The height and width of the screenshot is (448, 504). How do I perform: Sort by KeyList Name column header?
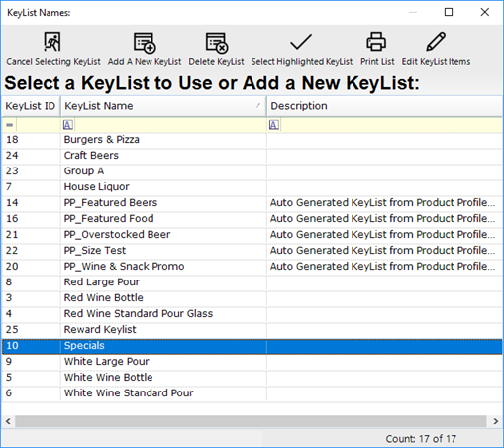pyautogui.click(x=163, y=106)
